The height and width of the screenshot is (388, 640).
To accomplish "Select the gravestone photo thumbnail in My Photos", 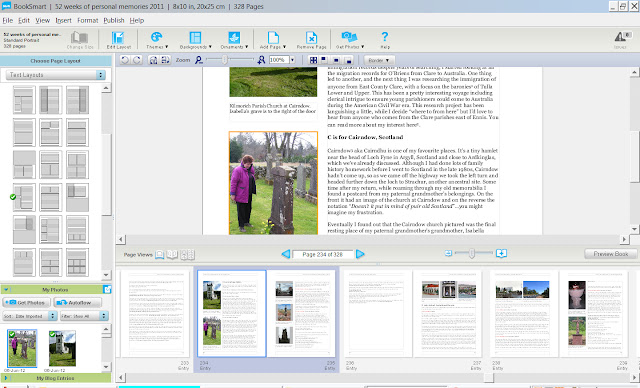I will 22,348.
